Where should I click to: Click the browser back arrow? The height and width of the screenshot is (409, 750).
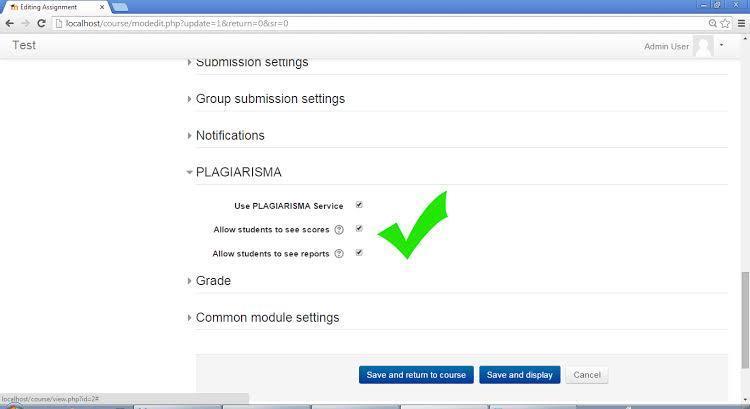10,23
